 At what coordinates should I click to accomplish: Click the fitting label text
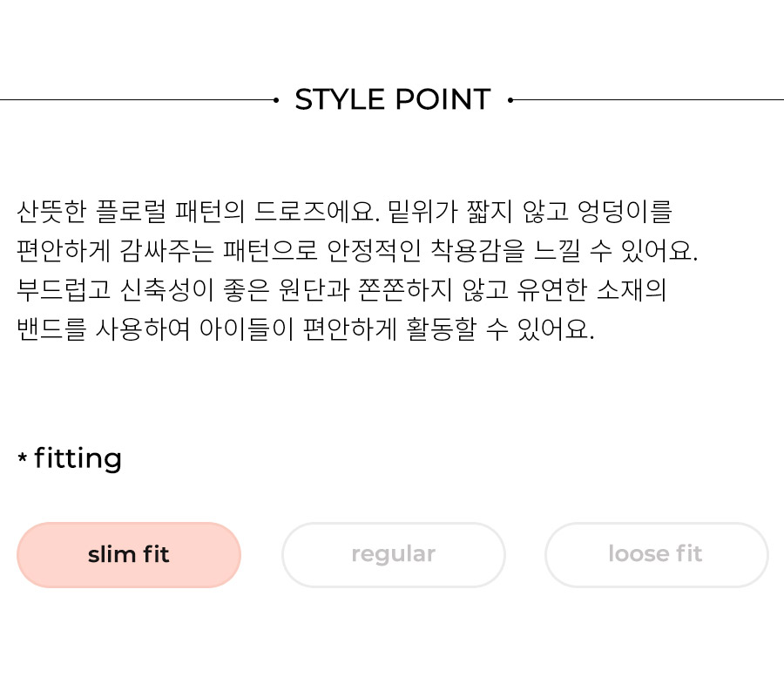[78, 459]
